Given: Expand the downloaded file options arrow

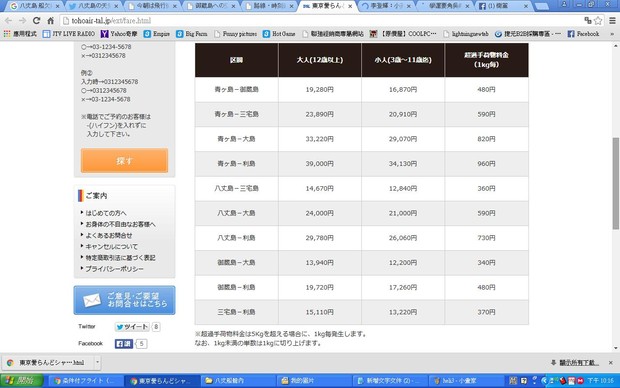Looking at the screenshot, I should coord(97,362).
